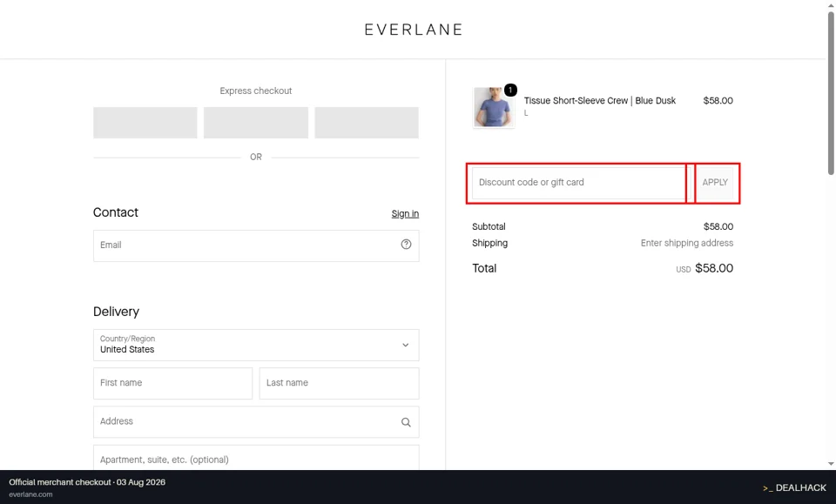Click the Total amount '$58.00'
Image resolution: width=836 pixels, height=504 pixels.
point(714,268)
